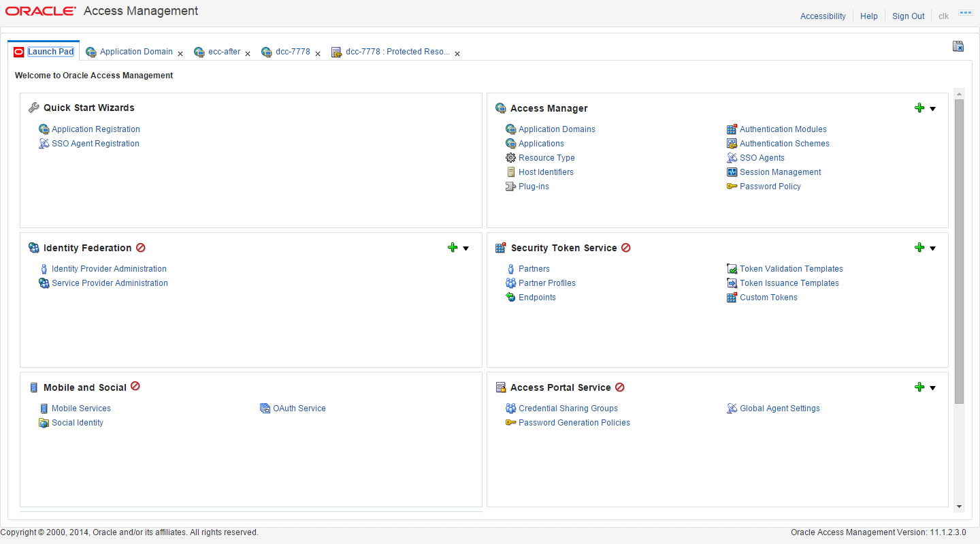Expand the Access Portal Service dropdown arrow
The height and width of the screenshot is (544, 980).
point(933,388)
